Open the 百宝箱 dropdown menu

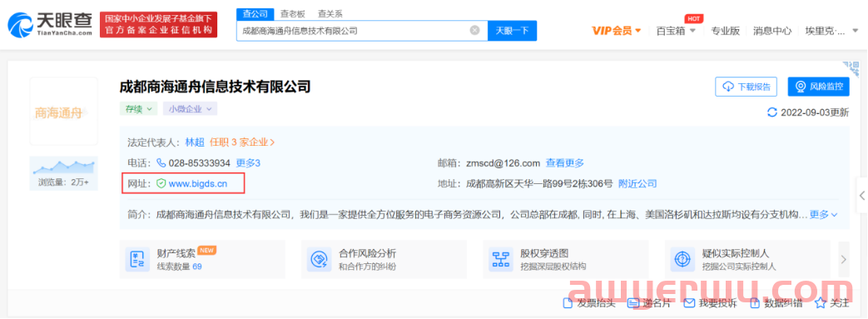[676, 31]
